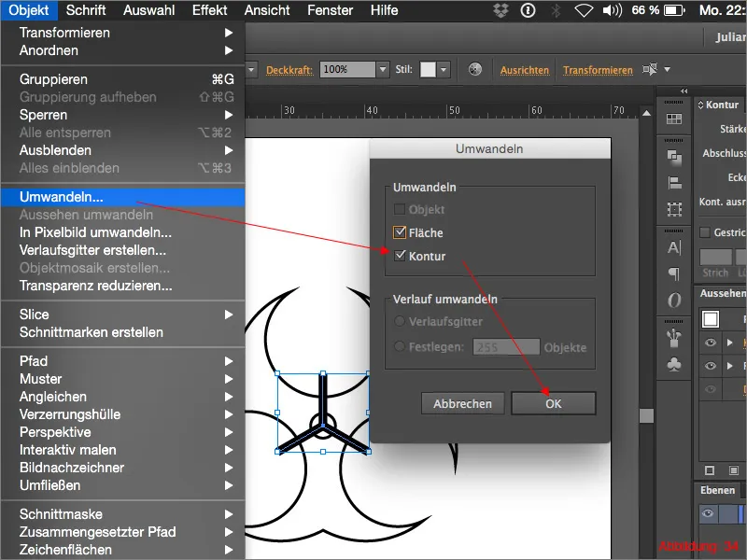The width and height of the screenshot is (747, 560).
Task: Open the Pfad submenu
Action: click(x=123, y=361)
